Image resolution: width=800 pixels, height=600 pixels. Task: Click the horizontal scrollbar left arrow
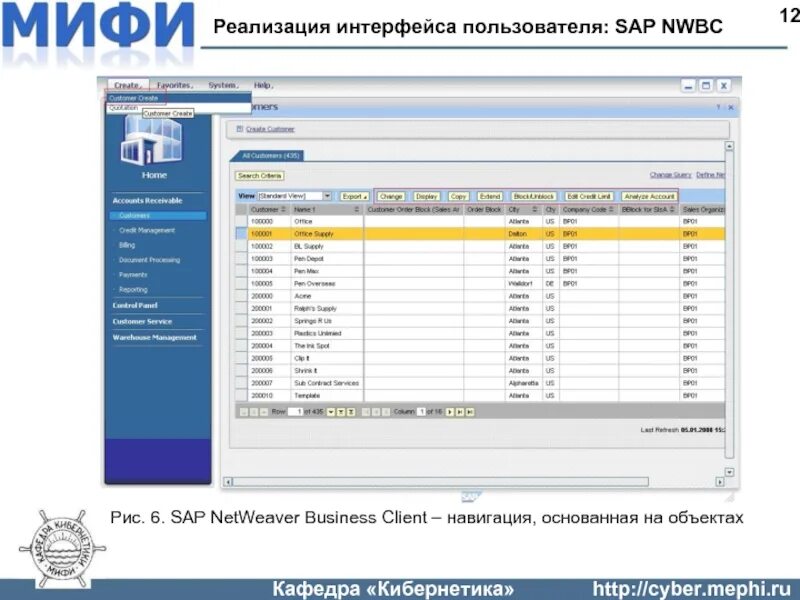click(x=228, y=482)
